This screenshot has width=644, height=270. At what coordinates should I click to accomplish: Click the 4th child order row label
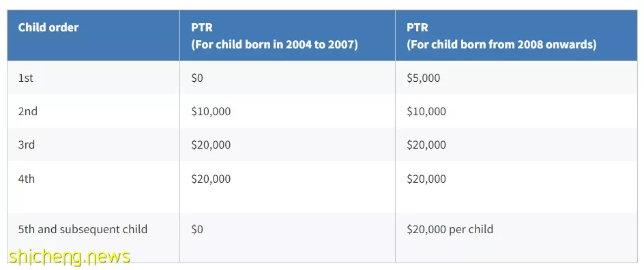(x=27, y=179)
